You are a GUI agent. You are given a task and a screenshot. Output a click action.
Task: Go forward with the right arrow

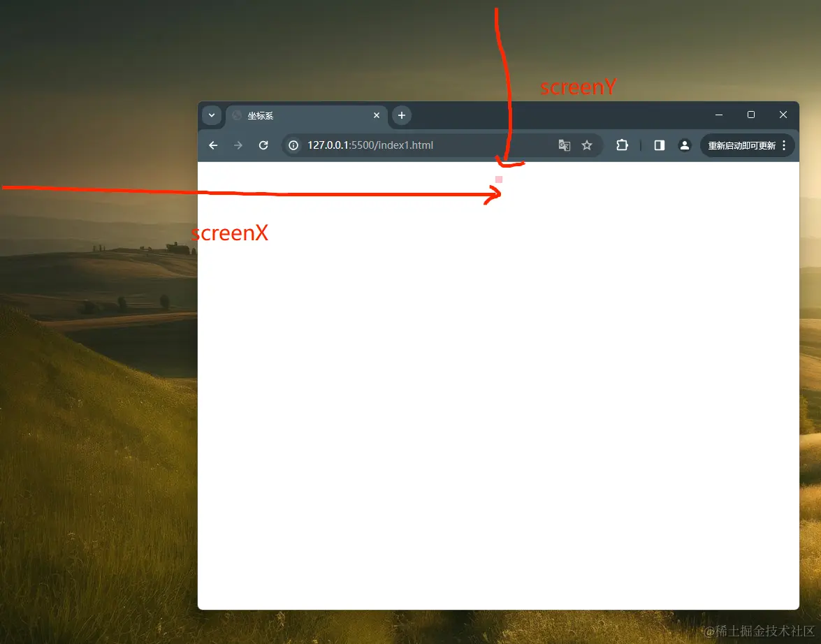pos(238,145)
